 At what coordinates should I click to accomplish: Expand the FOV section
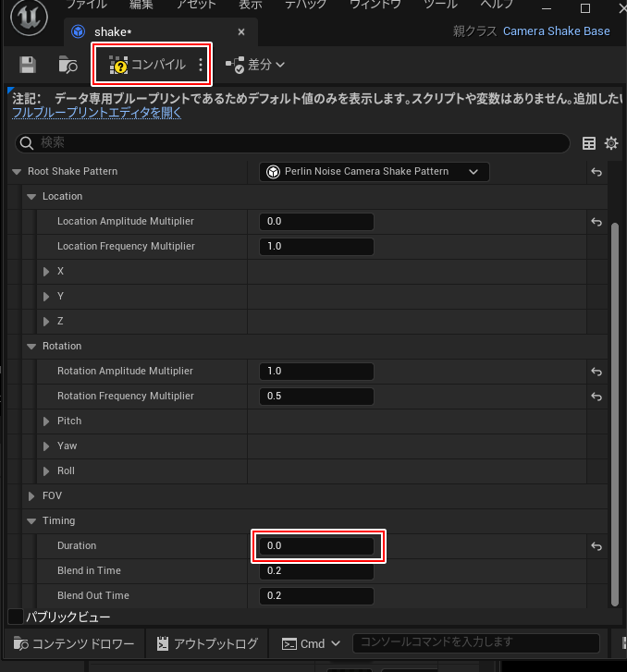[x=32, y=496]
